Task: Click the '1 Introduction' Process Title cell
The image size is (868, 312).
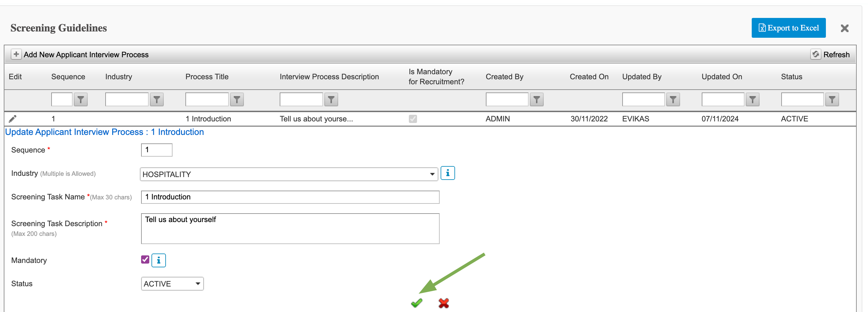Action: point(208,119)
